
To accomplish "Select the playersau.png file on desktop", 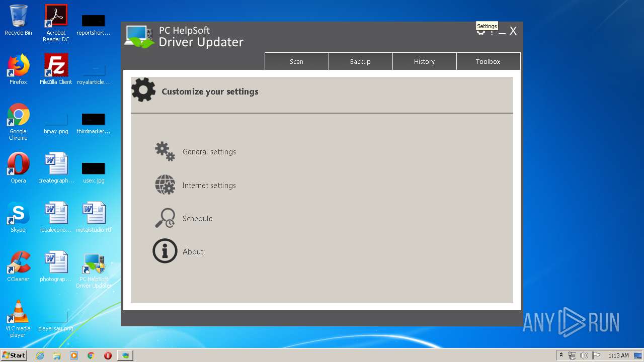I will pos(56,321).
